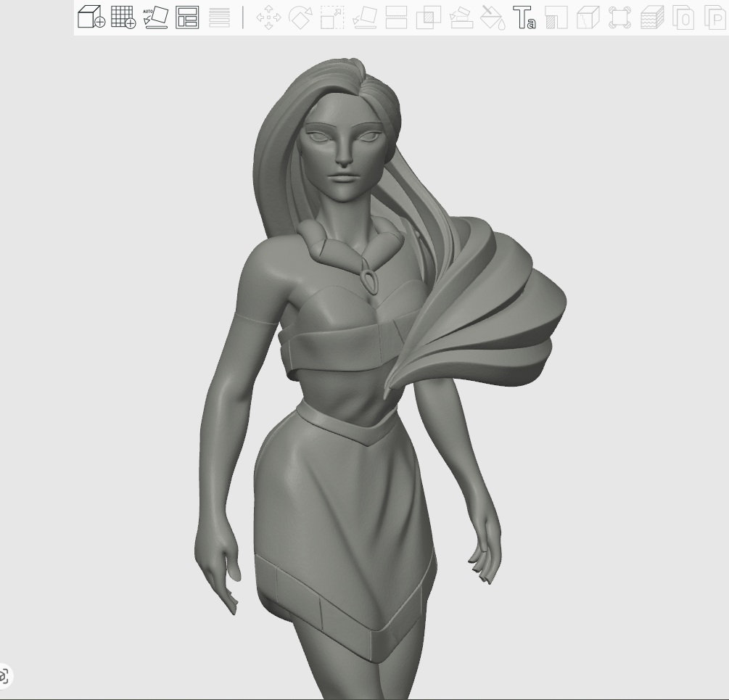
Task: Select the Lay on face tool
Action: [x=365, y=17]
